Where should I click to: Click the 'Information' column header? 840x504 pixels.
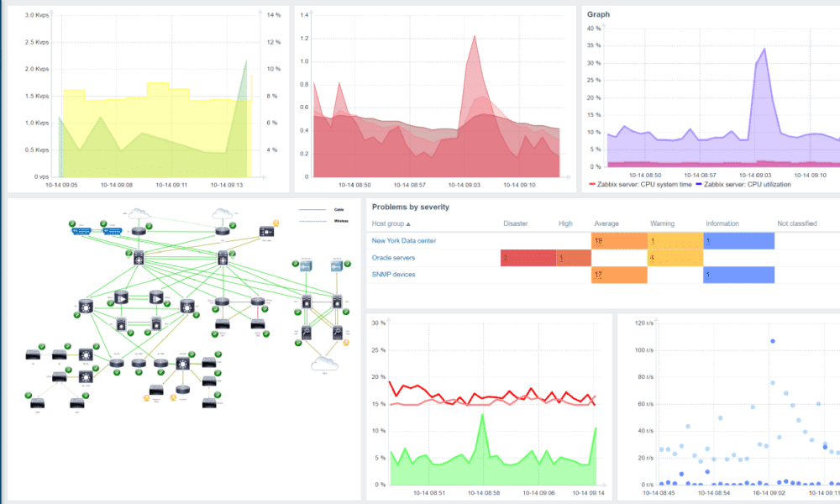coord(722,223)
